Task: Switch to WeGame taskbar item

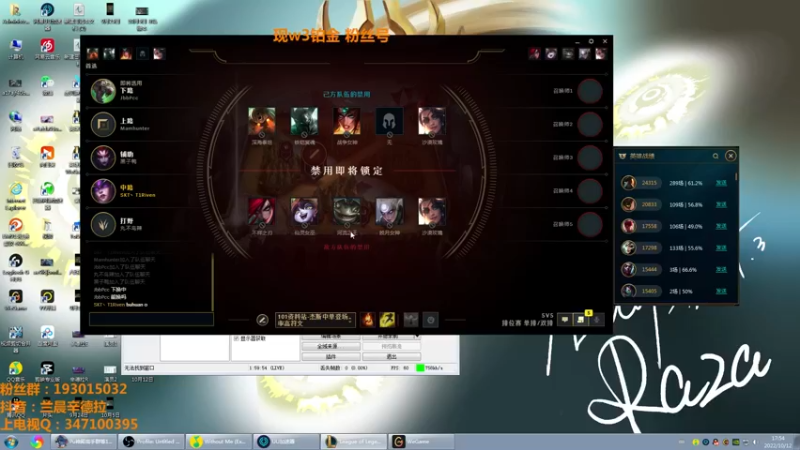Action: (421, 442)
